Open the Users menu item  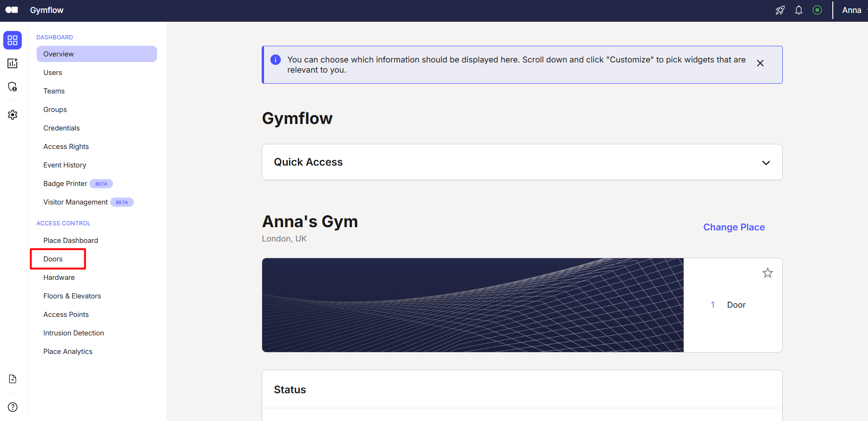point(53,73)
